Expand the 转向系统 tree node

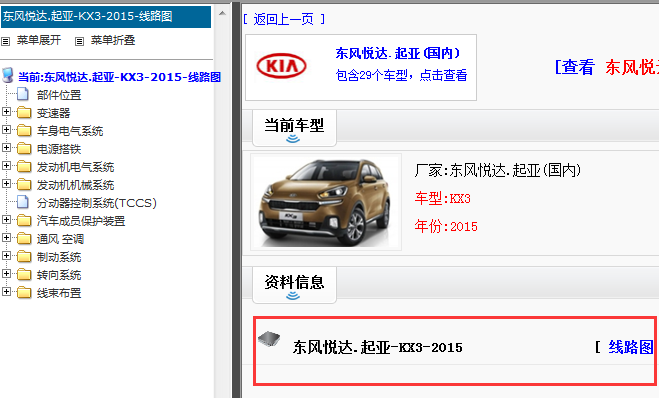pos(6,274)
